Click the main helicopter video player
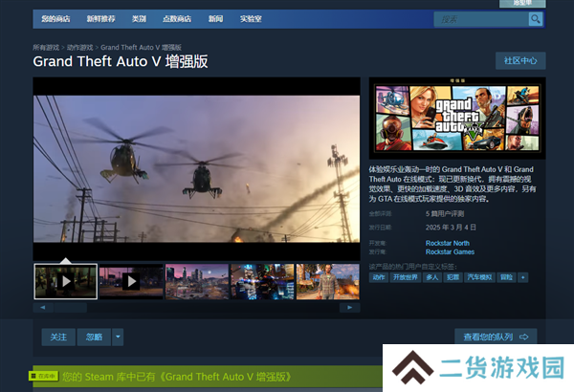Screen dimensions: 574x392 point(196,168)
